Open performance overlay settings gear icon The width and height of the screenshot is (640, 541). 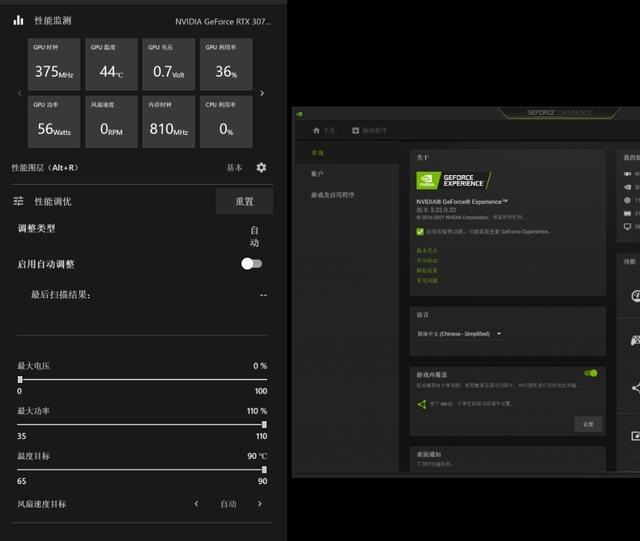[x=261, y=167]
